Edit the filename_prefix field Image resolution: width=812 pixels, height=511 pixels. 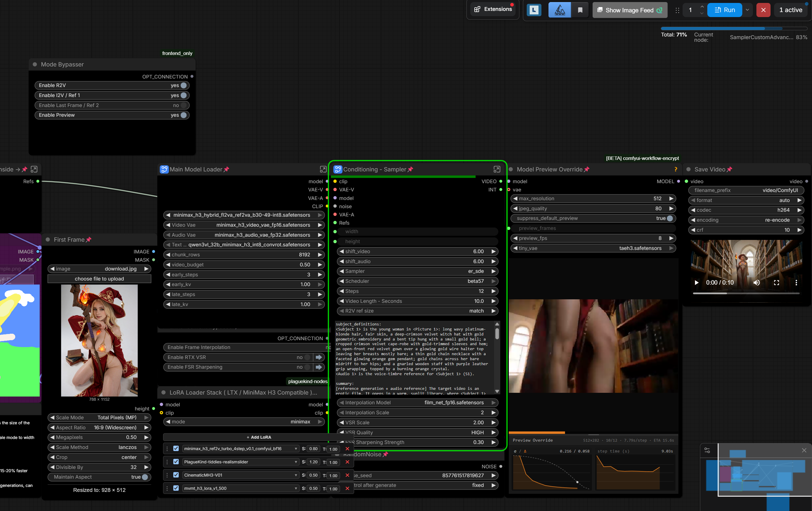(746, 190)
